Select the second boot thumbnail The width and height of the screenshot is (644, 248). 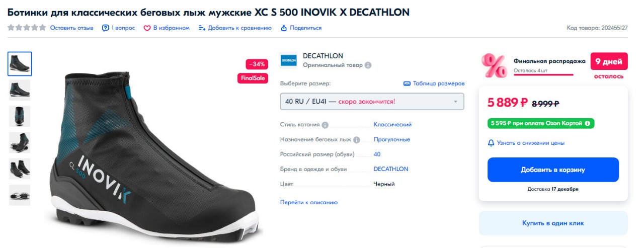tap(20, 90)
